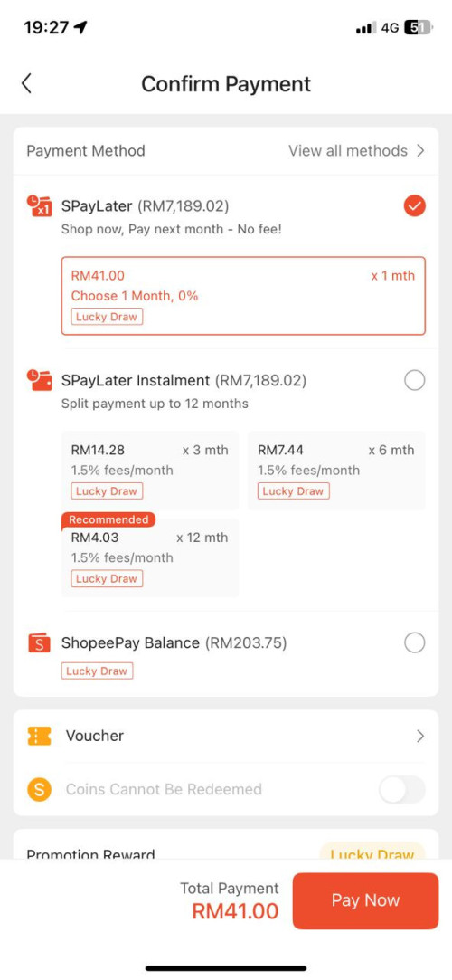Tap the ShopeePay Balance logo icon

pyautogui.click(x=39, y=643)
